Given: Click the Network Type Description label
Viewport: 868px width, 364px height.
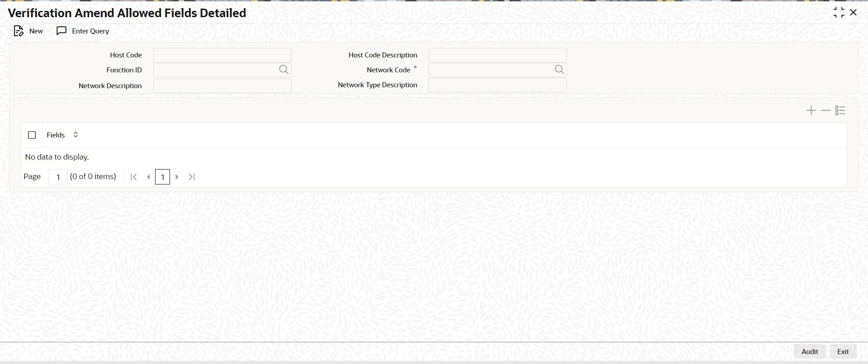Looking at the screenshot, I should coord(377,85).
